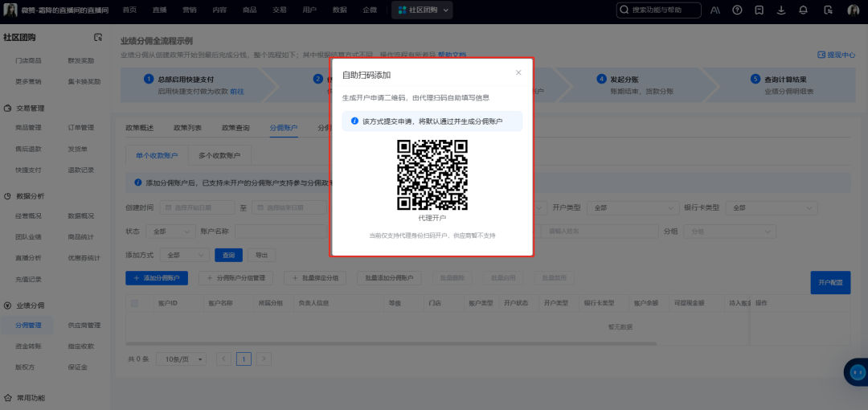Click the 开户配置 button
Image resolution: width=868 pixels, height=410 pixels.
830,282
